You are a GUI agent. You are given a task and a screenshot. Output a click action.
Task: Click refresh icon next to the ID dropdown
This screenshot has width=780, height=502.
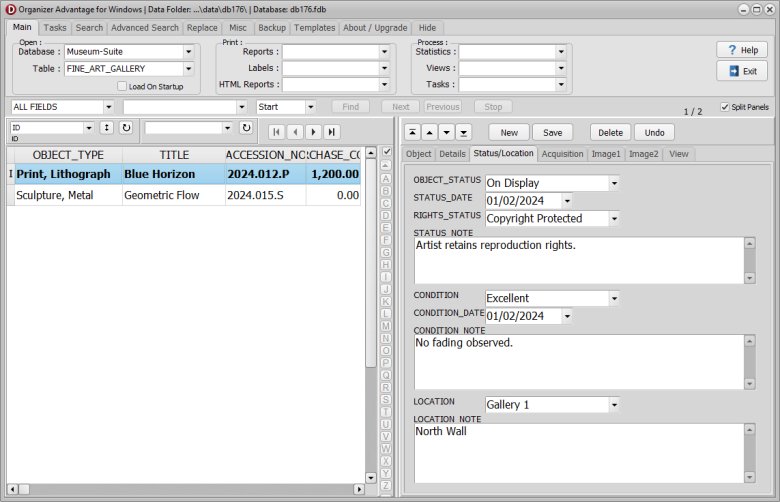[x=126, y=128]
